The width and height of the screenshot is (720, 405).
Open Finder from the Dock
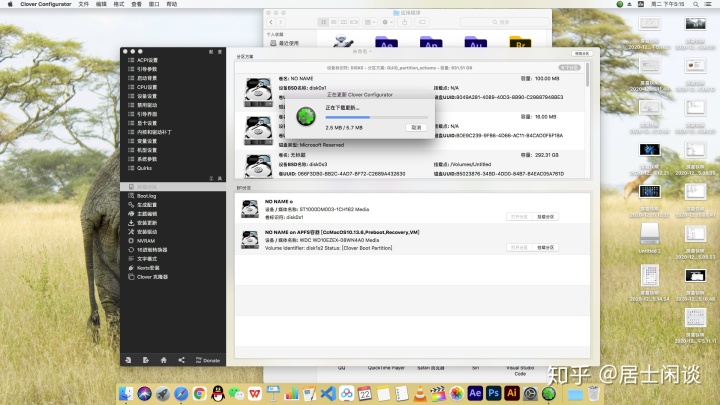pyautogui.click(x=126, y=394)
